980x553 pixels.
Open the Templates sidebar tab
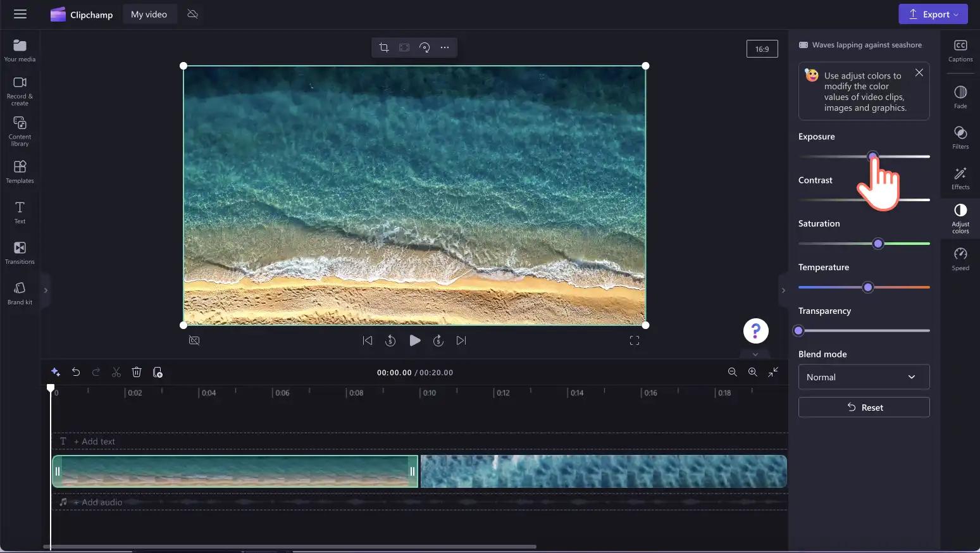[20, 171]
